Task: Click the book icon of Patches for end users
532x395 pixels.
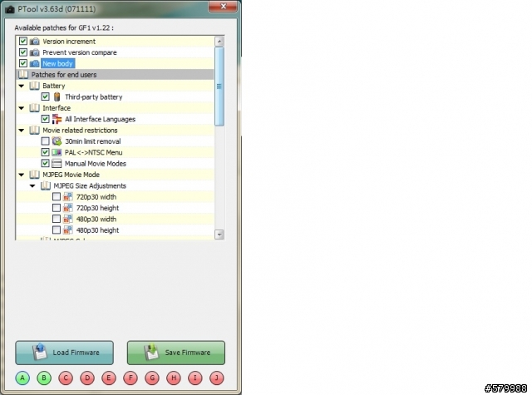Action: coord(23,75)
